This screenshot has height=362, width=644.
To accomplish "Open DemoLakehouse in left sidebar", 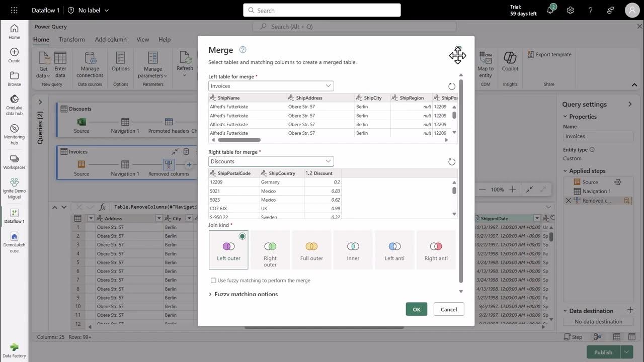I will 14,242.
